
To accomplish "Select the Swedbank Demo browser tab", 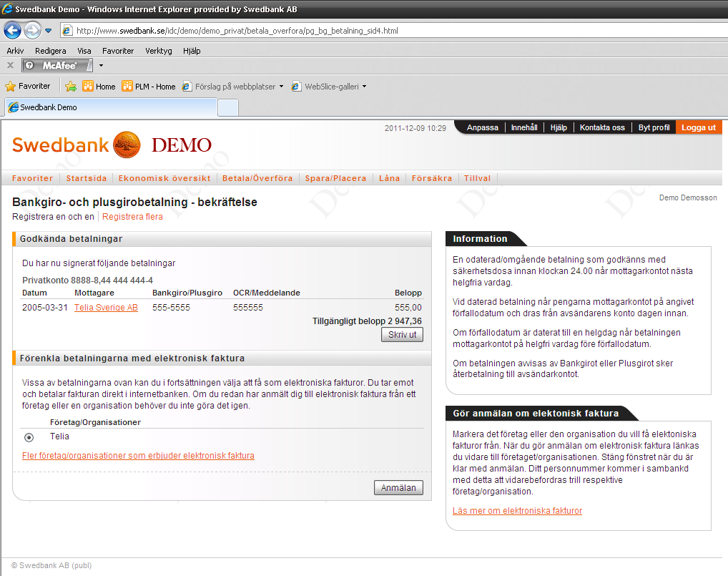I will click(x=112, y=107).
